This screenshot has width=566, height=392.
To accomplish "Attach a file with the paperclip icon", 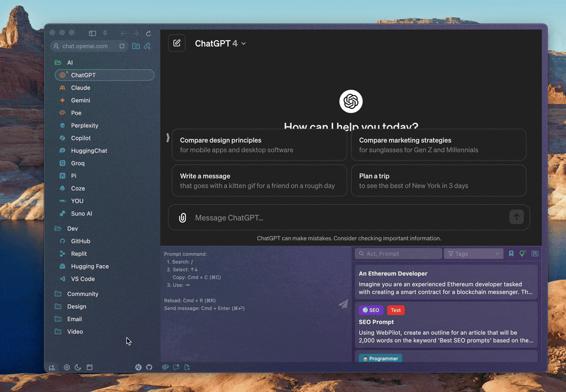I will point(183,218).
